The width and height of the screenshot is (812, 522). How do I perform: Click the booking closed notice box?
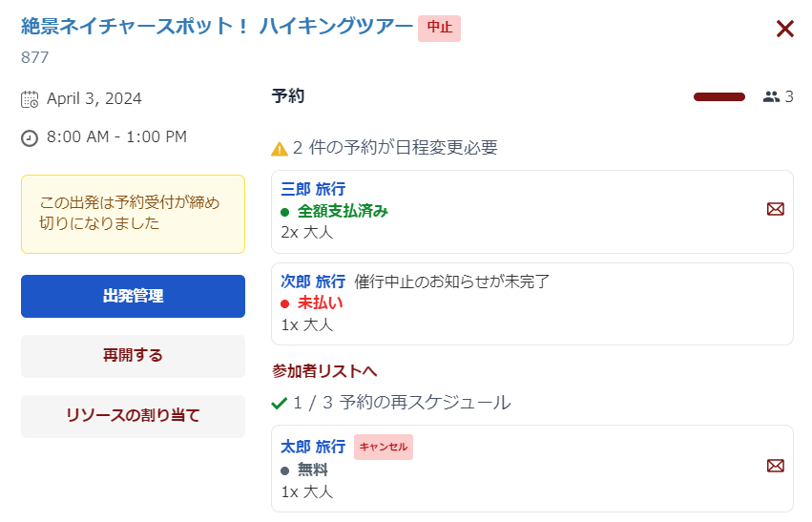coord(133,214)
